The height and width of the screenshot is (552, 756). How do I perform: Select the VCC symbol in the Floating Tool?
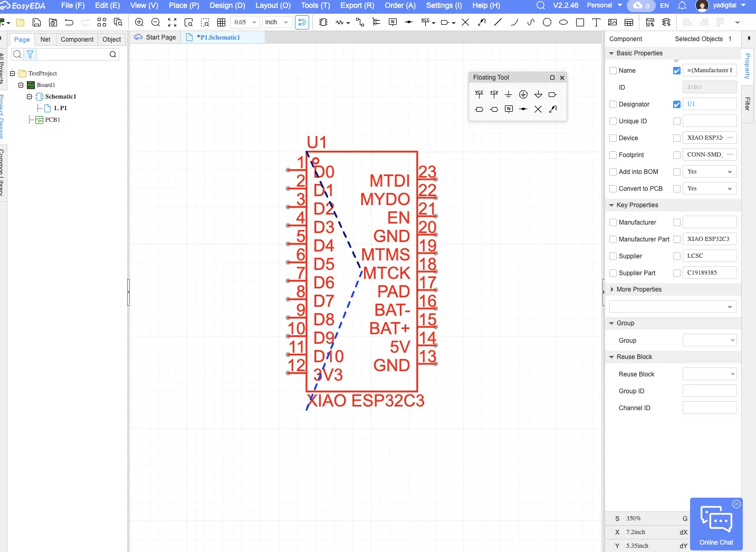tap(479, 94)
